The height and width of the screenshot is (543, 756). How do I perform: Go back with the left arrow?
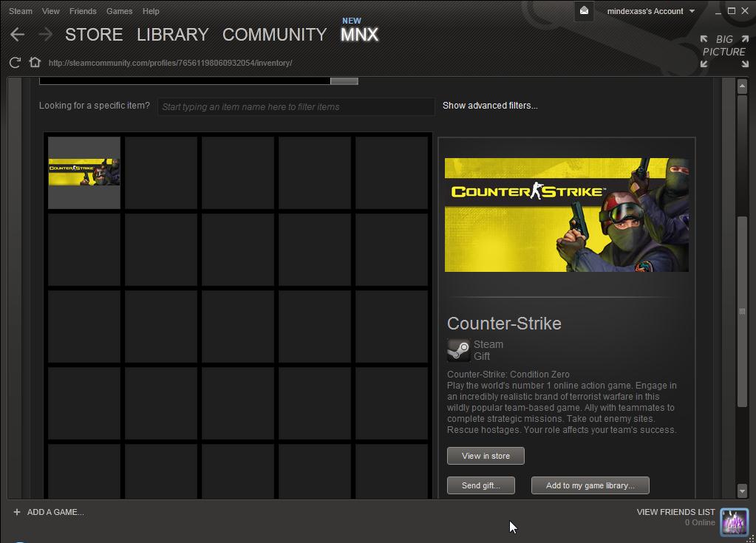pos(17,34)
